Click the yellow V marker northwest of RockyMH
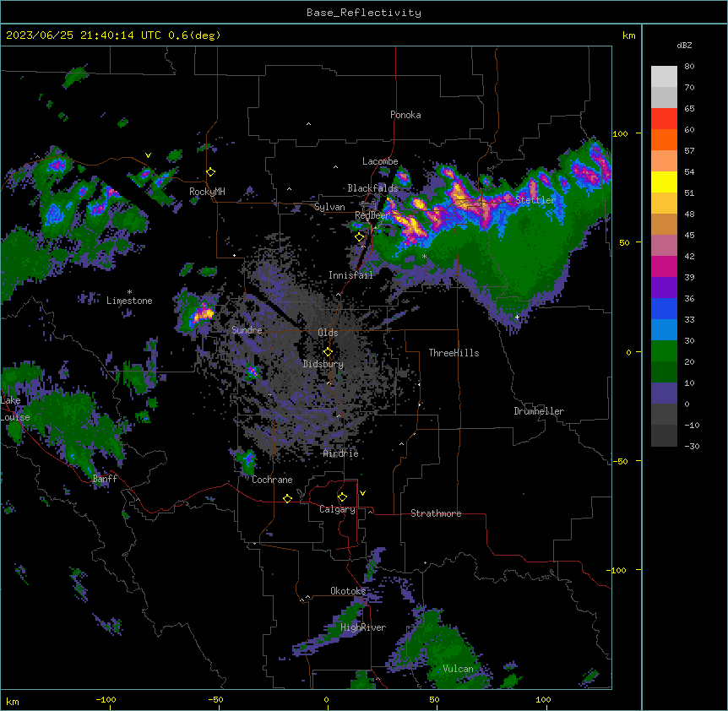This screenshot has width=728, height=711. pyautogui.click(x=148, y=155)
